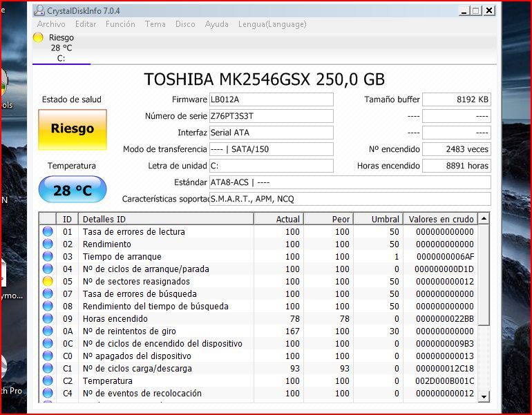This screenshot has width=532, height=415.
Task: Select the C: drive tab with Riesgo status
Action: pos(61,48)
